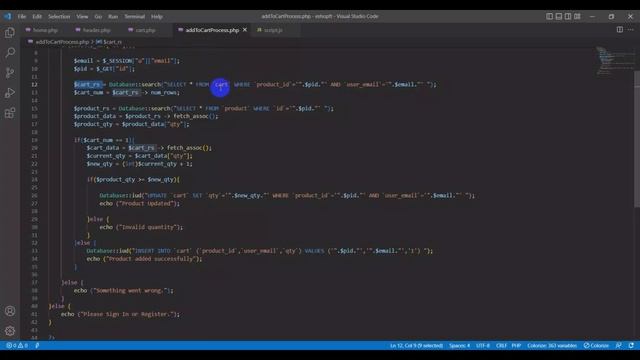This screenshot has width=640, height=360.
Task: Click $product_qty assignment on line 17
Action: [x=131, y=124]
